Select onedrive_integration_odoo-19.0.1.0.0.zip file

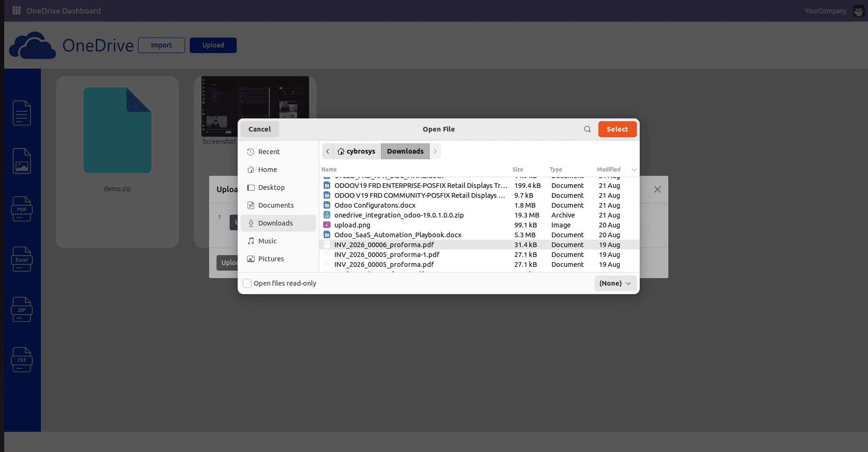[480, 215]
